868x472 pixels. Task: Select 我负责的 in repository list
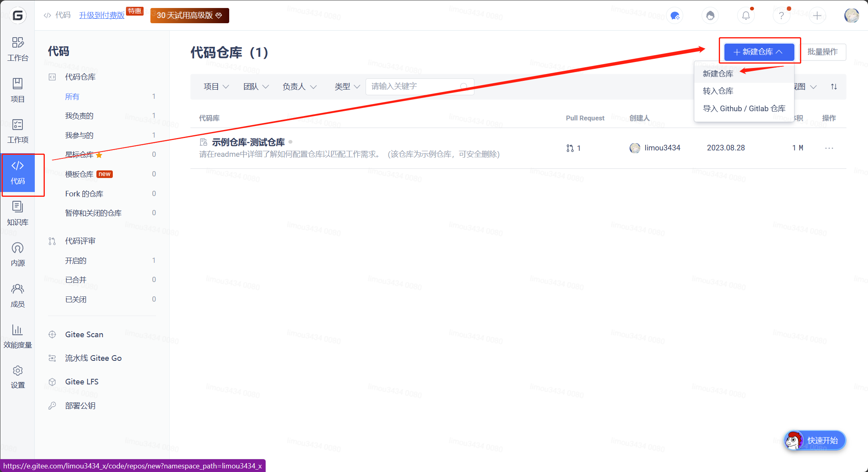point(79,116)
